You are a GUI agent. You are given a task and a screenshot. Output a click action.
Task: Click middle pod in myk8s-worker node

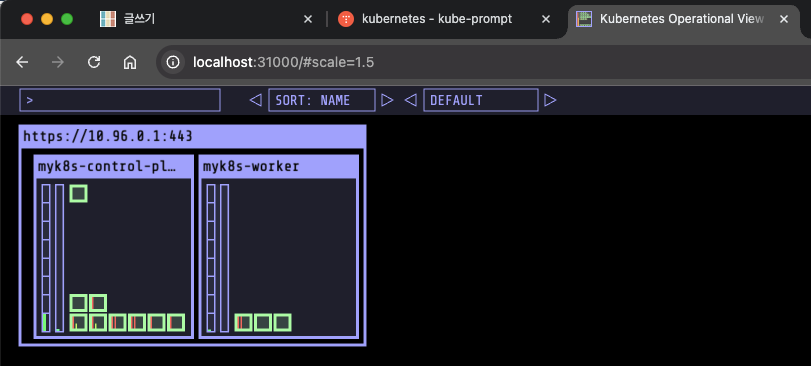point(263,323)
